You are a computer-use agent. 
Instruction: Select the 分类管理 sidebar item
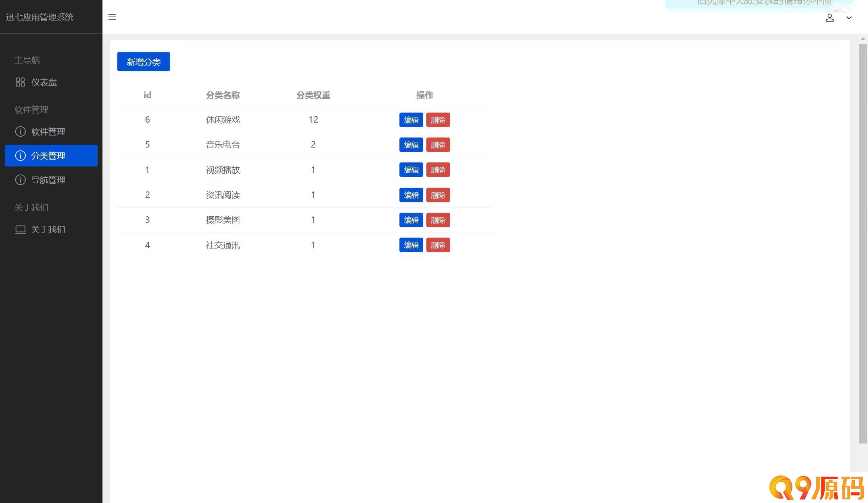(51, 156)
